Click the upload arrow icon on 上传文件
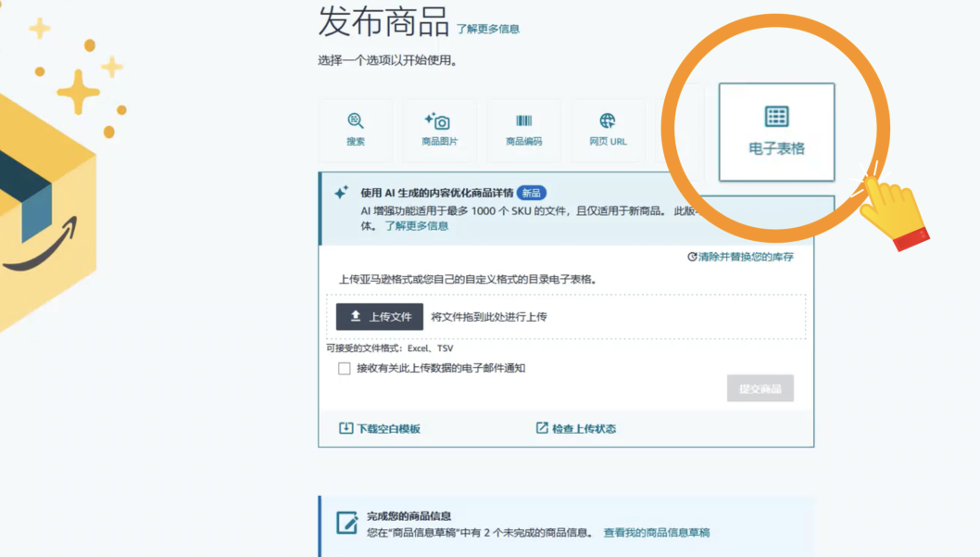980x557 pixels. click(354, 315)
